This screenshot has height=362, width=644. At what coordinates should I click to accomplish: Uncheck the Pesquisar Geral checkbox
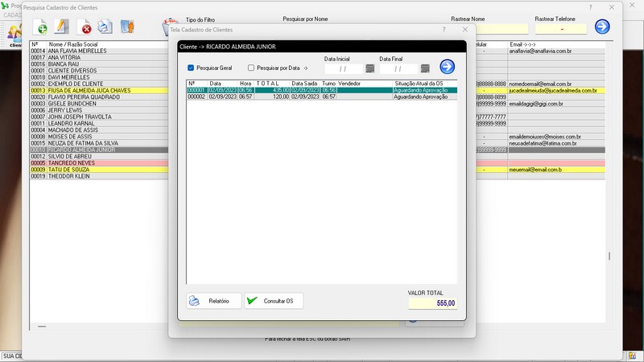[x=191, y=68]
